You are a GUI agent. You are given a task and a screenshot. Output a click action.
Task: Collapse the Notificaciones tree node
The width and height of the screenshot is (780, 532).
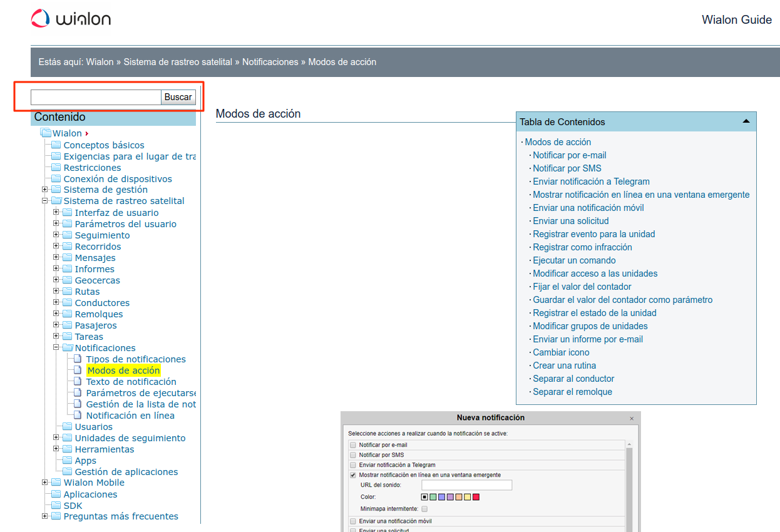tap(56, 348)
